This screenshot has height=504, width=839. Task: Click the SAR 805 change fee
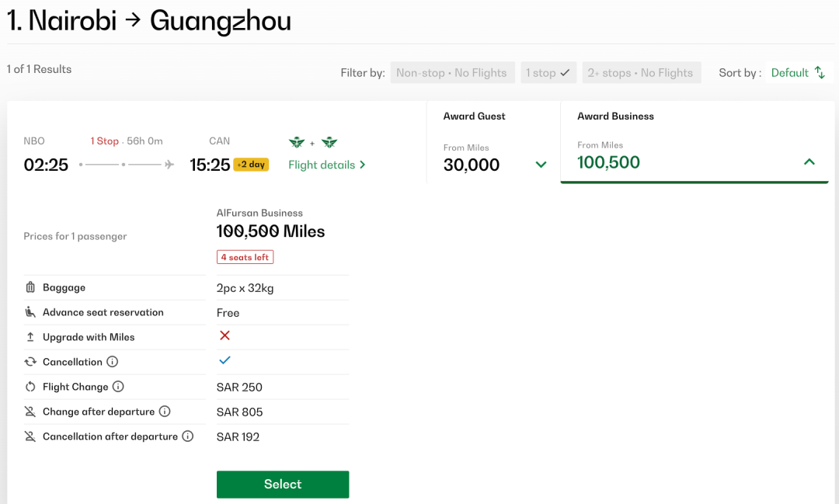coord(240,412)
